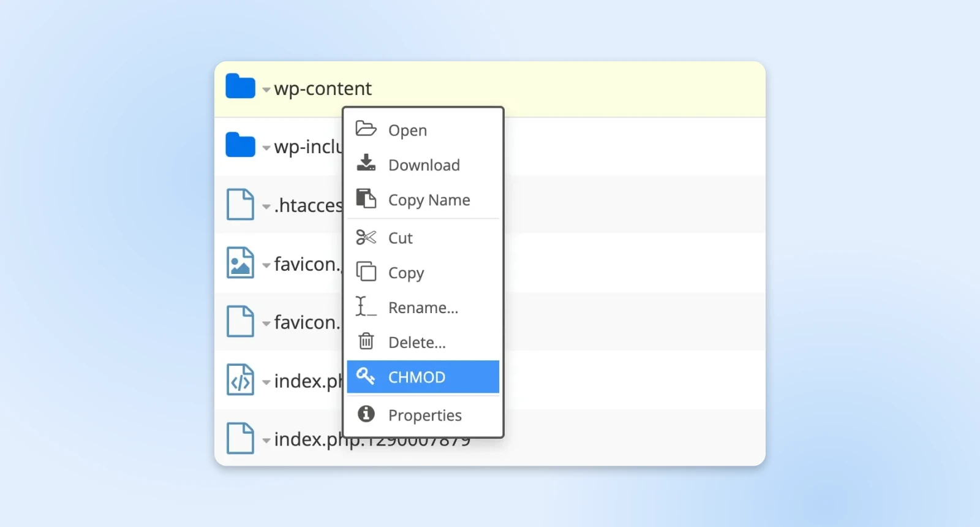Select Rename... in the context menu

423,307
